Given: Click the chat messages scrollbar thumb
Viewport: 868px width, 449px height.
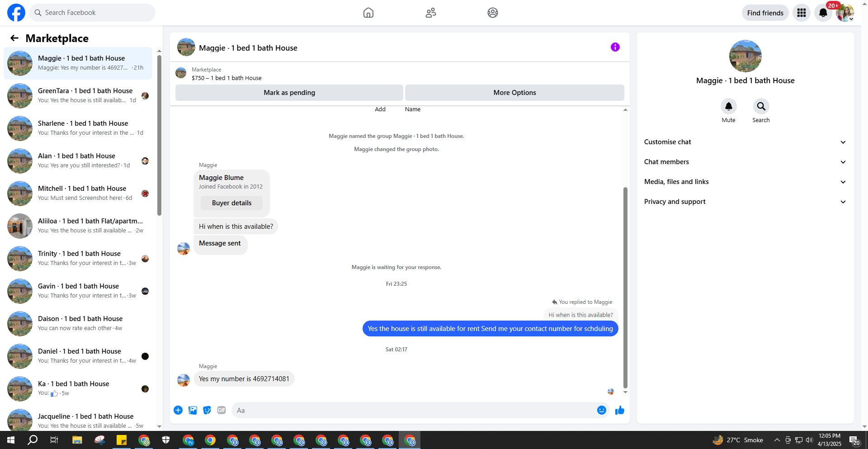Looking at the screenshot, I should pos(625,287).
